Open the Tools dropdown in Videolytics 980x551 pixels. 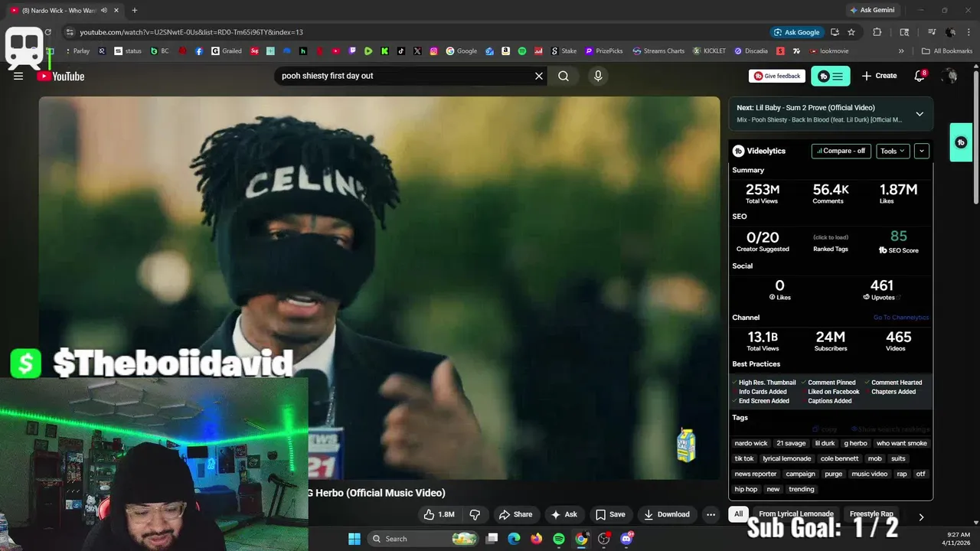[893, 151]
